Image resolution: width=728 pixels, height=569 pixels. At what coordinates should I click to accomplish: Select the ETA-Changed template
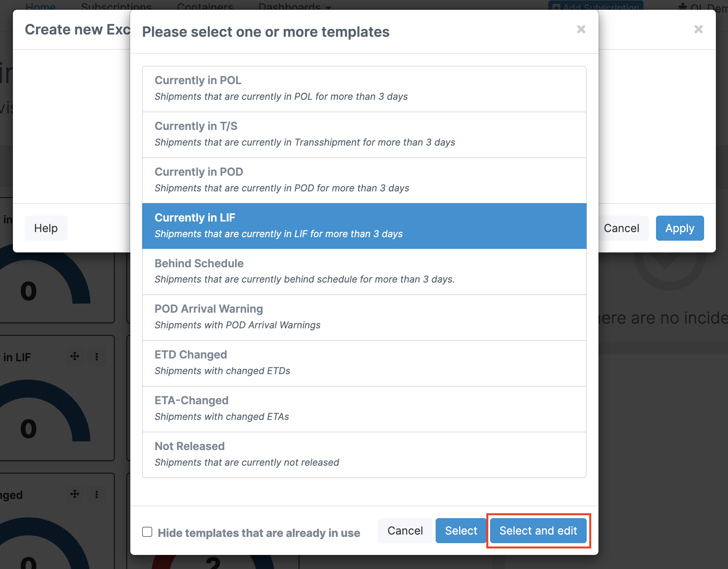pyautogui.click(x=364, y=409)
